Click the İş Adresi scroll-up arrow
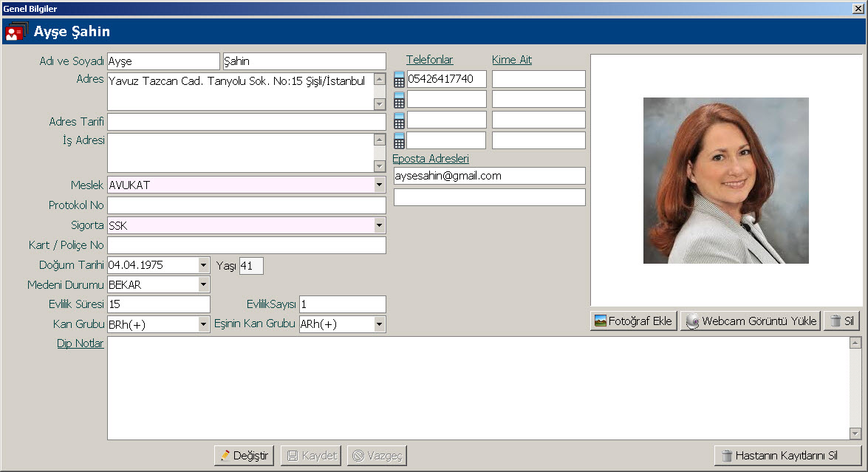868x472 pixels. [x=379, y=140]
